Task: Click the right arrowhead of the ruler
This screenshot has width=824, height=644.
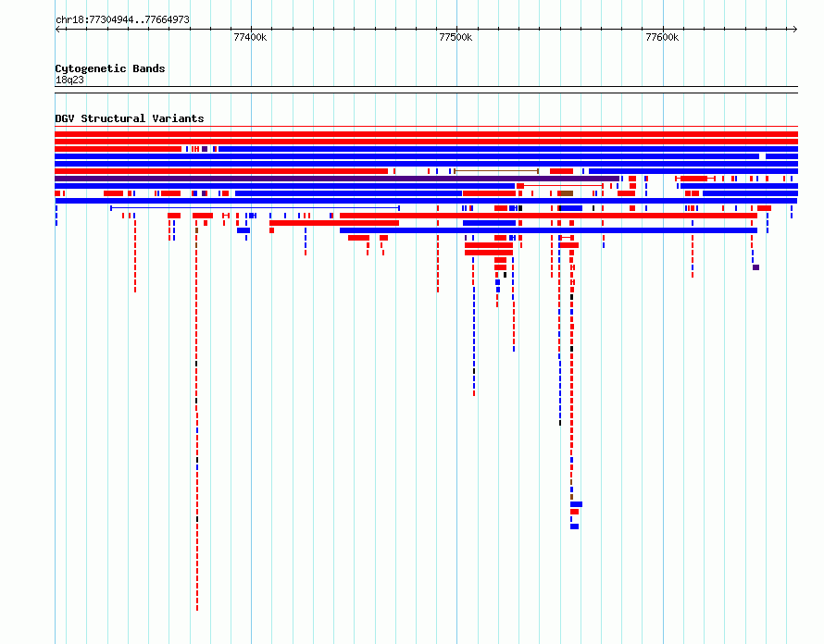Action: [x=795, y=29]
